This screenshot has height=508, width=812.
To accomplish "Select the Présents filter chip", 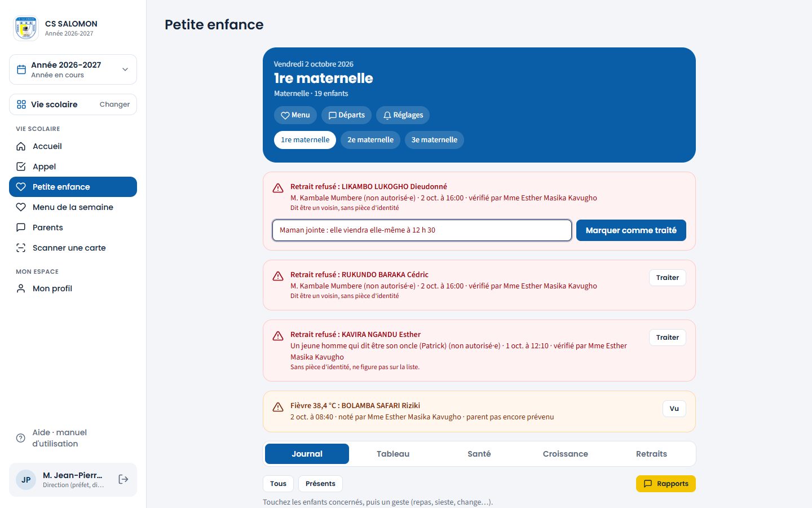I will click(320, 484).
